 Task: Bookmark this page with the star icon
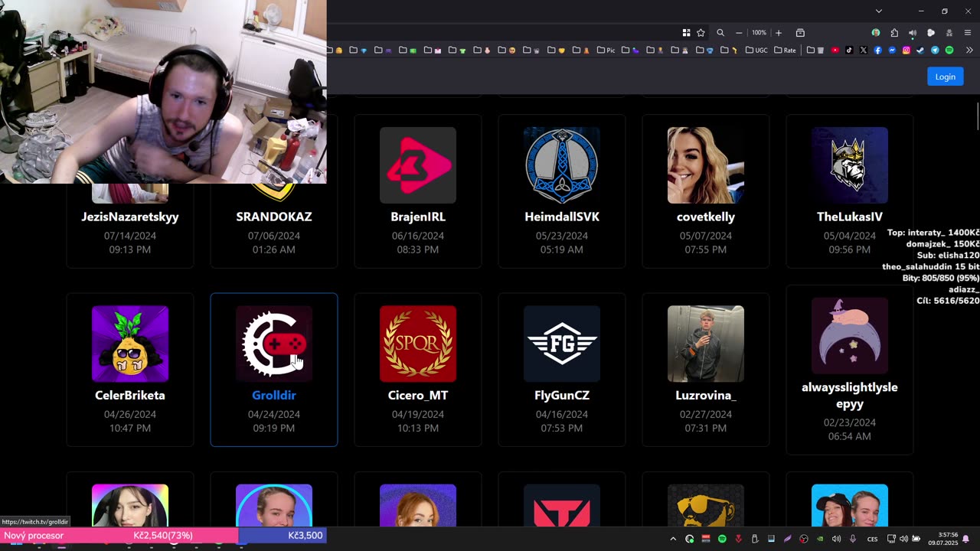click(701, 33)
